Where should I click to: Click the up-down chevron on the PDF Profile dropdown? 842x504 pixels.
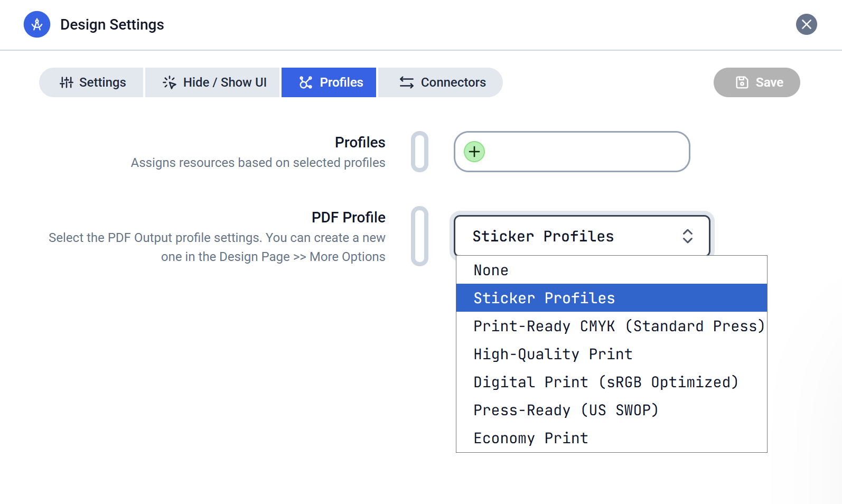pos(687,236)
